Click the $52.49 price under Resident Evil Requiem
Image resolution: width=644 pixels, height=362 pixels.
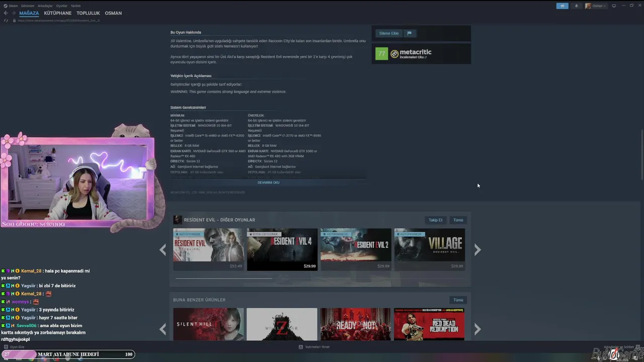coord(236,266)
